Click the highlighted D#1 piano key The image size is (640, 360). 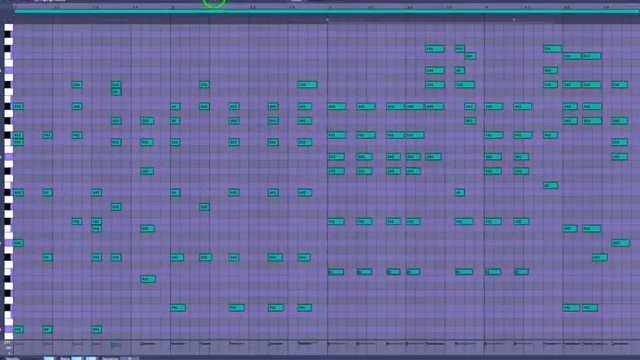(9, 329)
